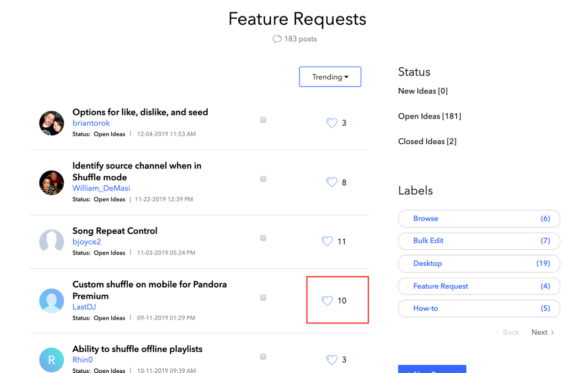Screen dimensions: 588x373
Task: Tick checkbox for "Options for like, dislike, and seed"
Action: coord(263,120)
